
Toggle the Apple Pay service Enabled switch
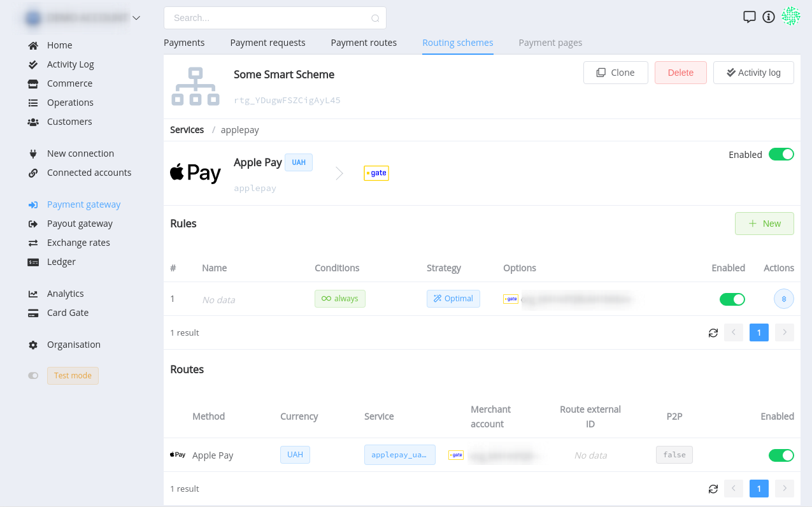tap(781, 154)
